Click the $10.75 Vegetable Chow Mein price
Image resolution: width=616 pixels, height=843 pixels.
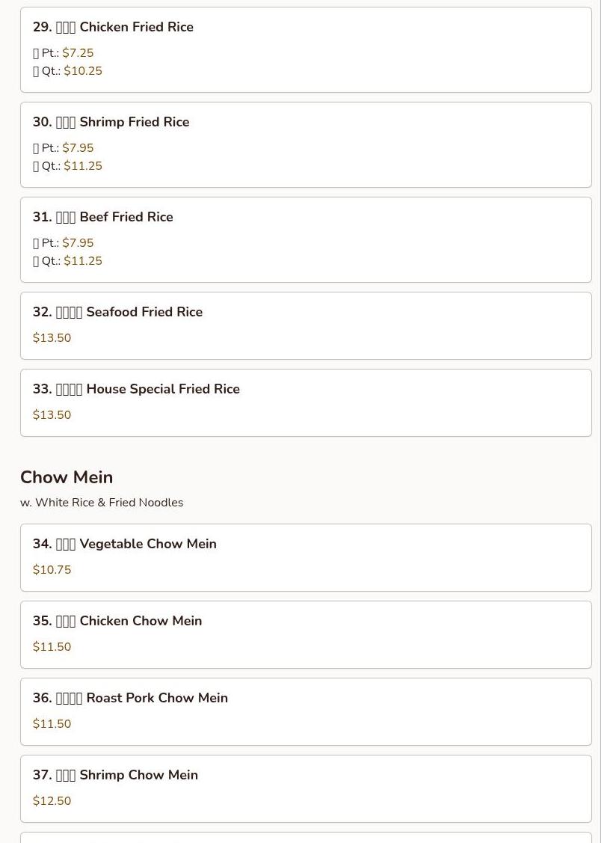(52, 570)
